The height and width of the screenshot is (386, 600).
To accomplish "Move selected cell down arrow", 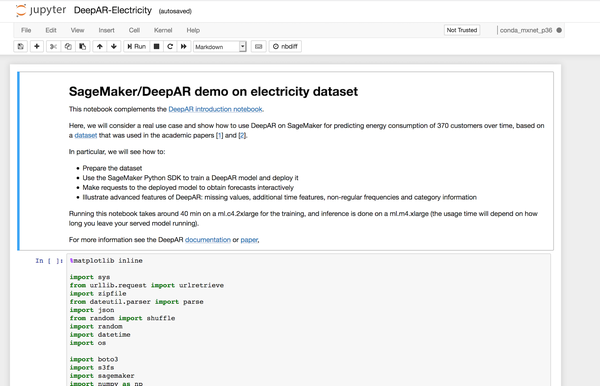I will (114, 46).
